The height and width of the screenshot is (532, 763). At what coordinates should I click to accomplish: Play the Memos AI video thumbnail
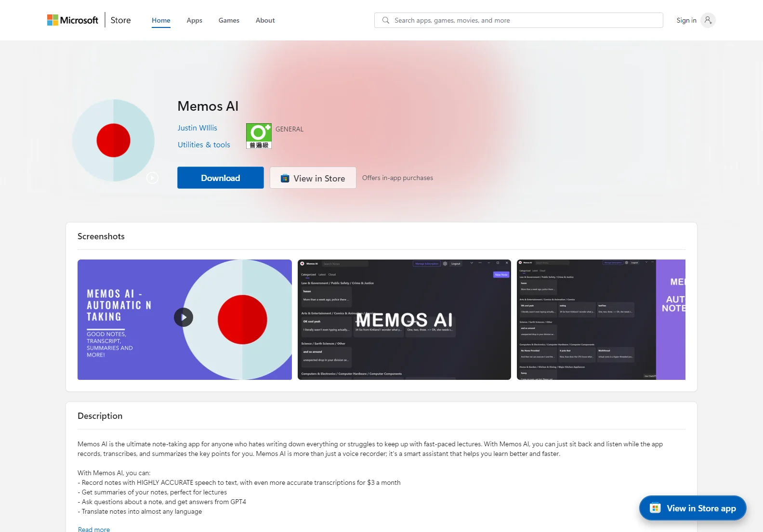click(x=184, y=317)
